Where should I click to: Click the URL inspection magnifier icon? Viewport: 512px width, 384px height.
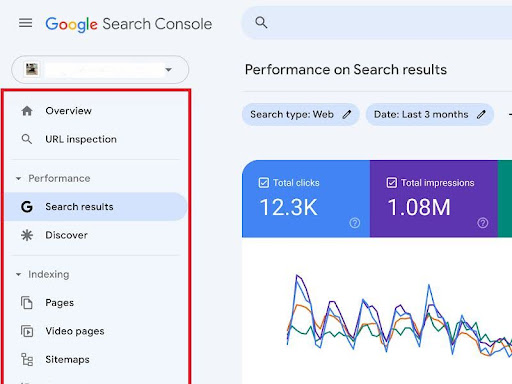point(27,139)
